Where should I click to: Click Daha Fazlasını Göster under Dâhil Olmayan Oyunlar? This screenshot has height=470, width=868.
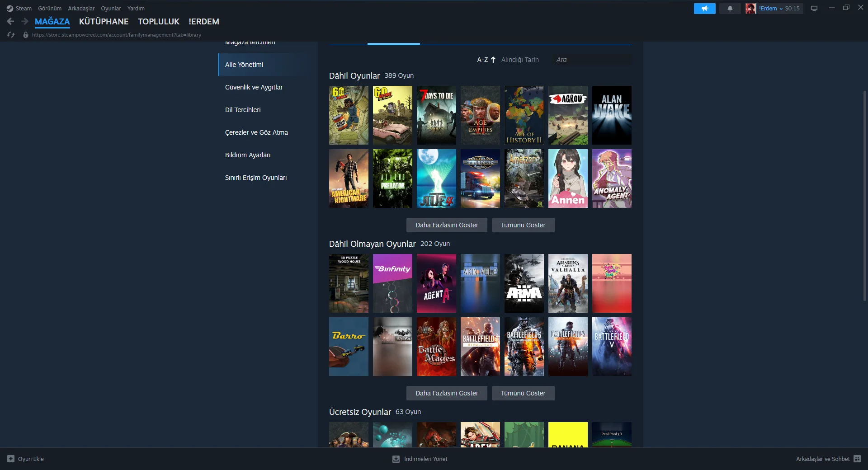pos(447,393)
